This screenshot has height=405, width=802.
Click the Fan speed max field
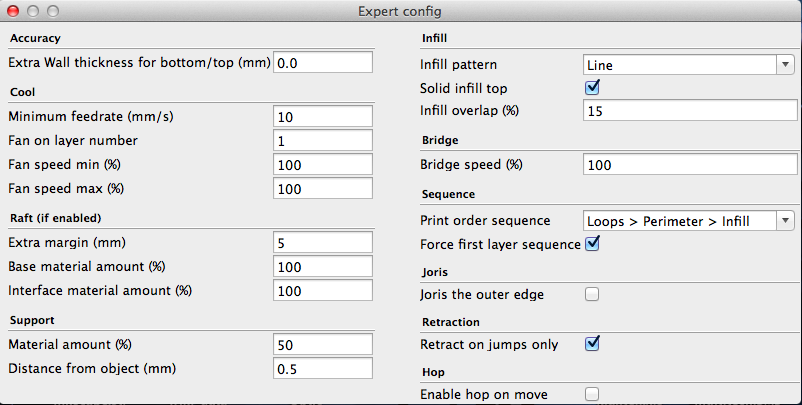click(x=322, y=188)
